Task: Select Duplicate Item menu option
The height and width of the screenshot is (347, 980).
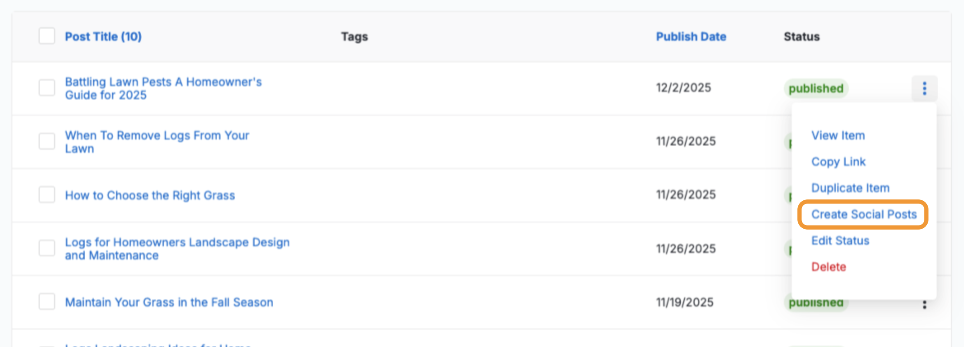Action: [850, 188]
